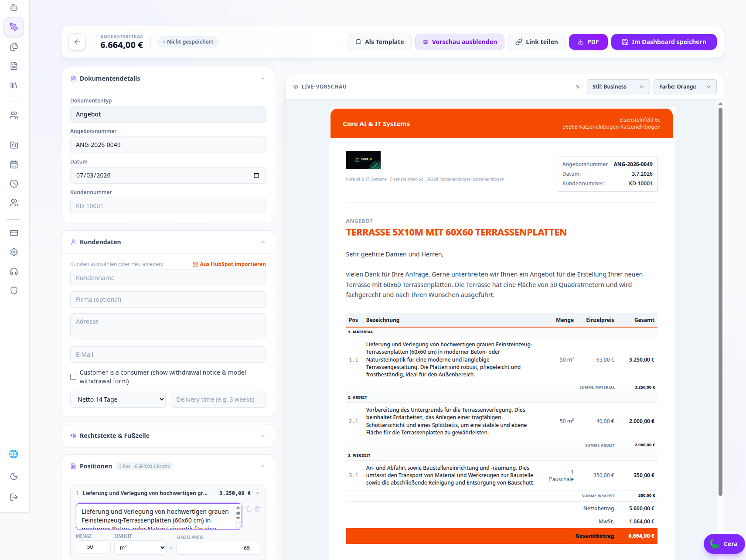This screenshot has height=560, width=746.
Task: Open the Farbe: Orange color dropdown
Action: click(x=685, y=87)
